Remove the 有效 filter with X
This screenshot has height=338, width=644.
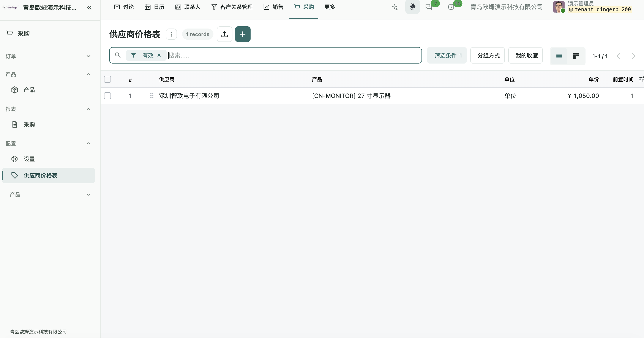pyautogui.click(x=159, y=55)
